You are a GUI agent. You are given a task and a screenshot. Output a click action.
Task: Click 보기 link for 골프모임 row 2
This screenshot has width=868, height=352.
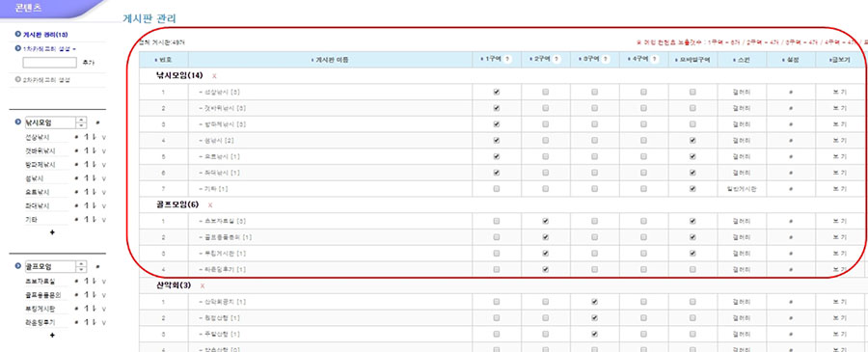click(839, 237)
